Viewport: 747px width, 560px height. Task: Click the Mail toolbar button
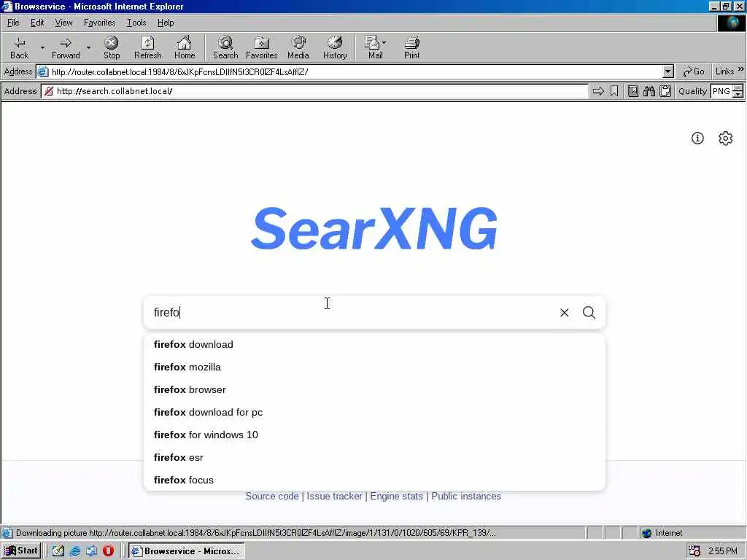(x=376, y=47)
